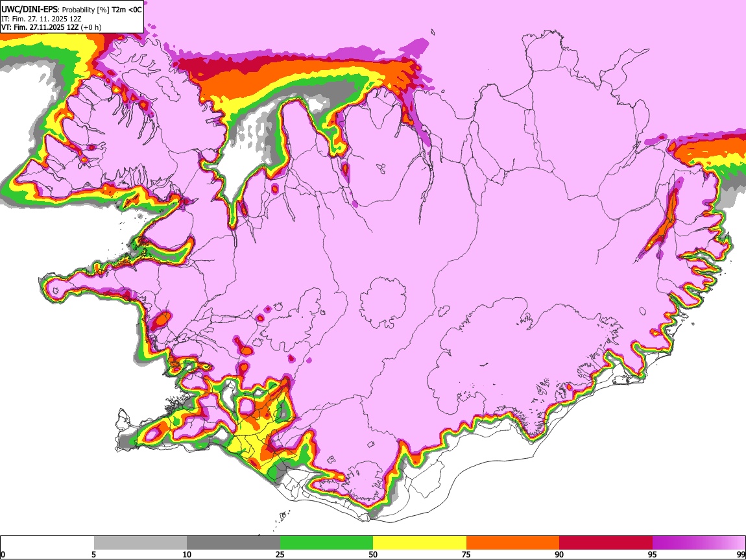Click the dark gray 10–25% legend swatch
The image size is (746, 560).
pyautogui.click(x=234, y=543)
